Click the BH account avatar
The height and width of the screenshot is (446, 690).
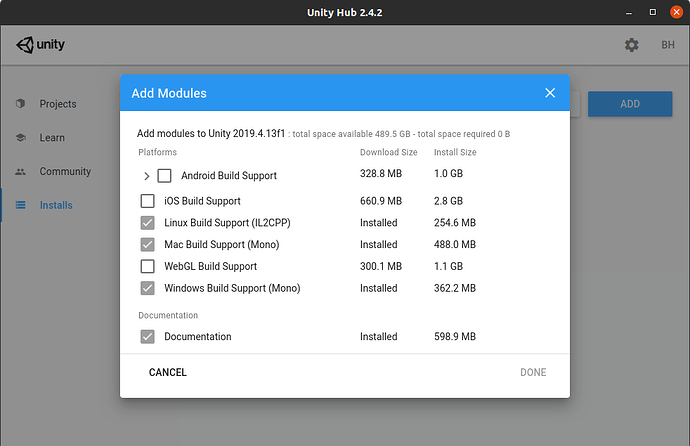click(667, 45)
